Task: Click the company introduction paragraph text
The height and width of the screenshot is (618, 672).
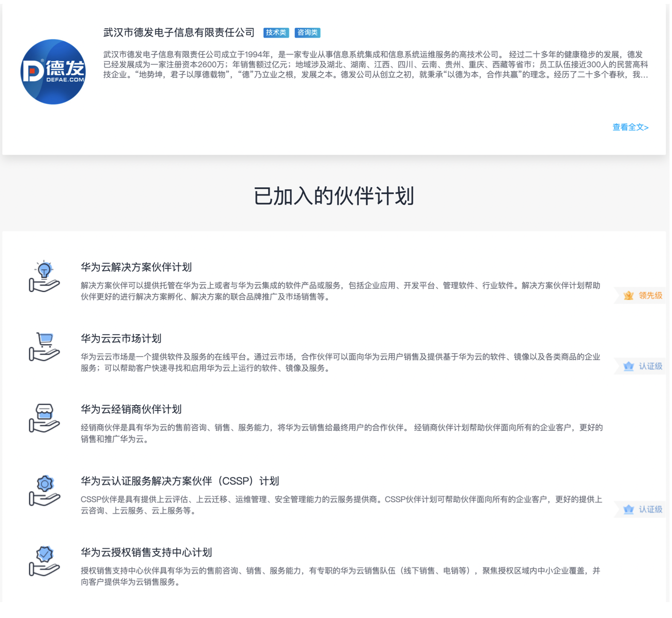Action: (x=375, y=65)
